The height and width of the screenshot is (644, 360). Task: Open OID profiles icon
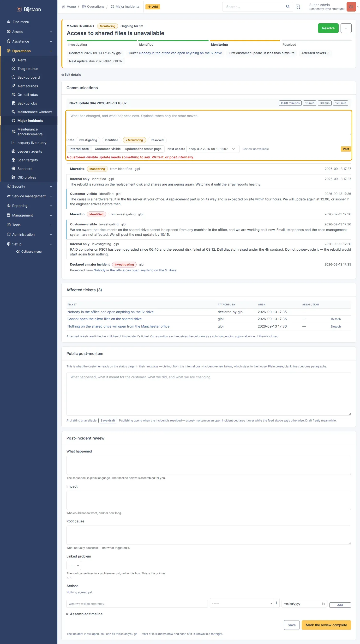pyautogui.click(x=13, y=177)
